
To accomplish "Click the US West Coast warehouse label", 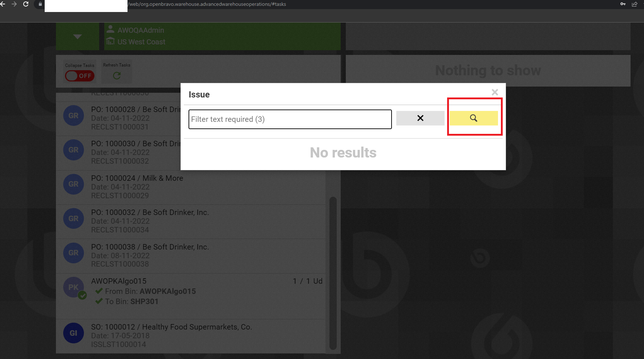I will click(x=141, y=42).
